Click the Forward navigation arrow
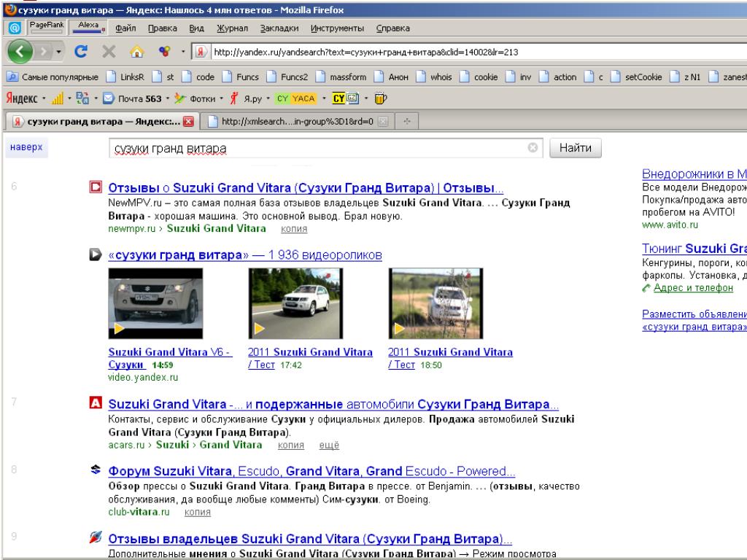The image size is (747, 560). click(43, 51)
